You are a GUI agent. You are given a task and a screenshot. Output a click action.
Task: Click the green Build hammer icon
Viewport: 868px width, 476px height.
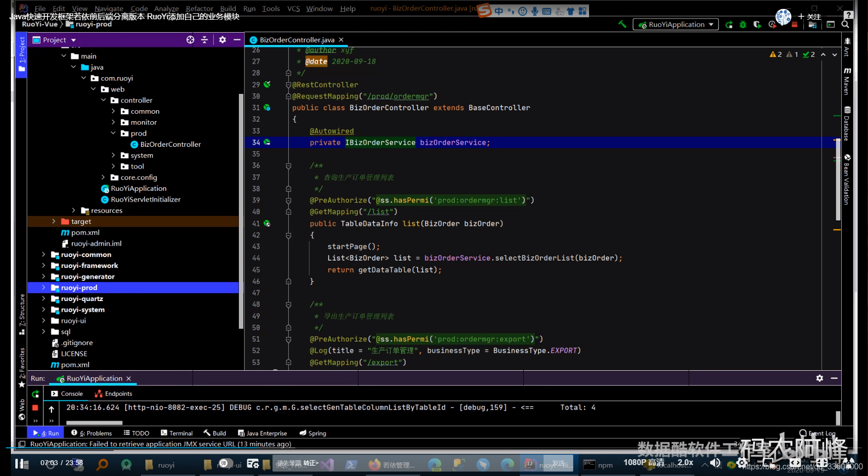point(622,24)
